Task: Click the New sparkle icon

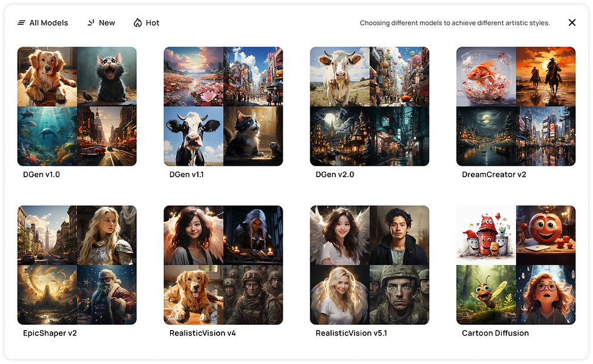Action: (91, 23)
